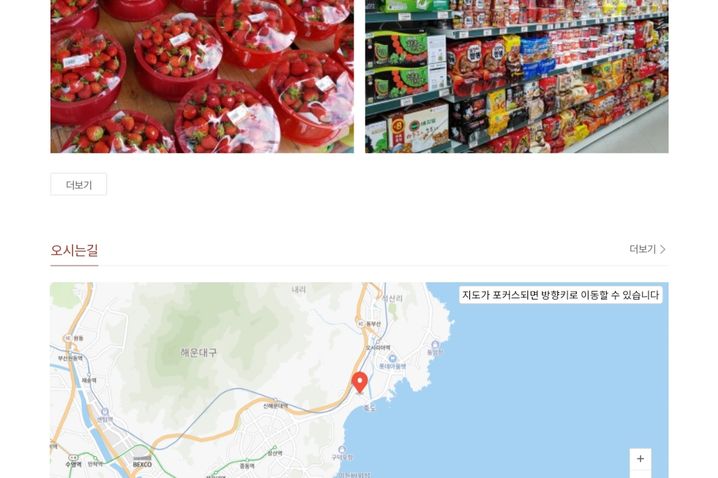Image resolution: width=718 pixels, height=478 pixels.
Task: Click the 동부산 IC marker on the map
Action: coord(360,324)
